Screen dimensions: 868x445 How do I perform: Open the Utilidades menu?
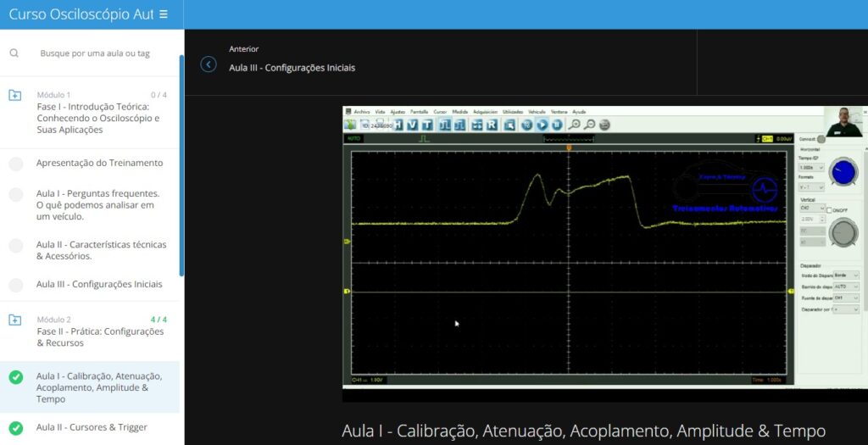click(x=512, y=112)
